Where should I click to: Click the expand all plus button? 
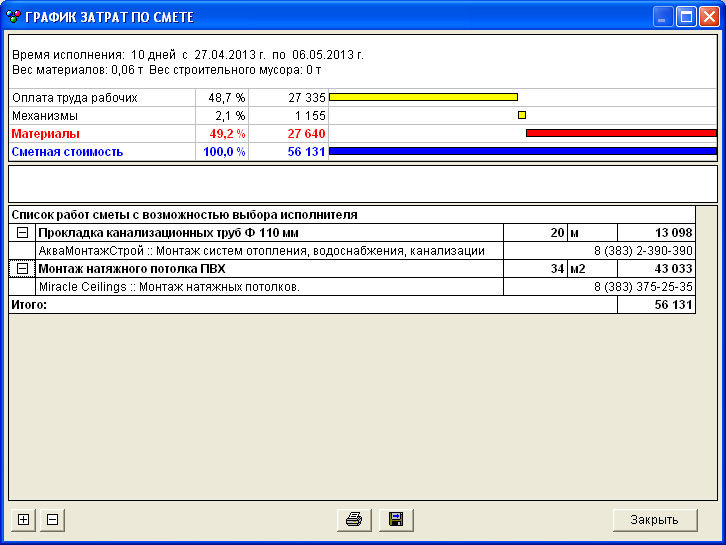coord(24,519)
